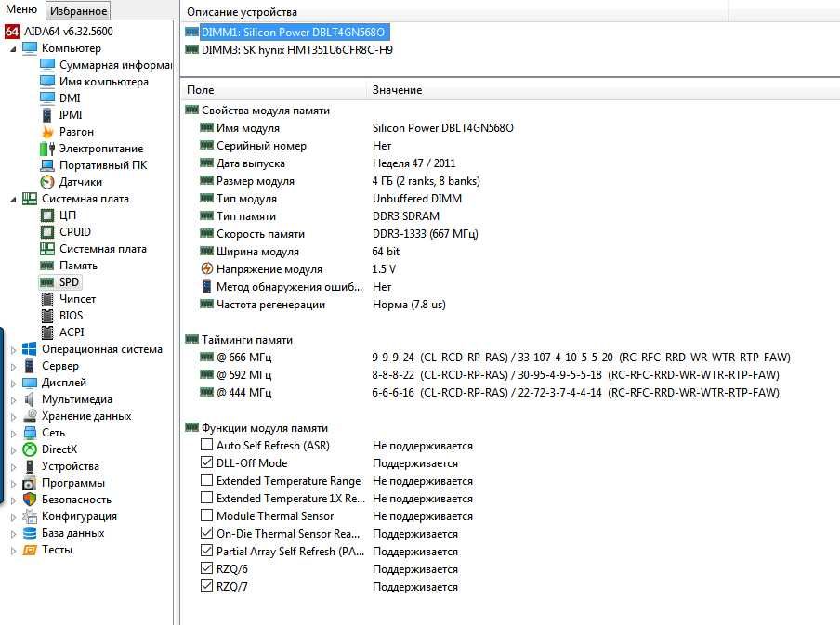Select the Системная плата child tree item

103,249
